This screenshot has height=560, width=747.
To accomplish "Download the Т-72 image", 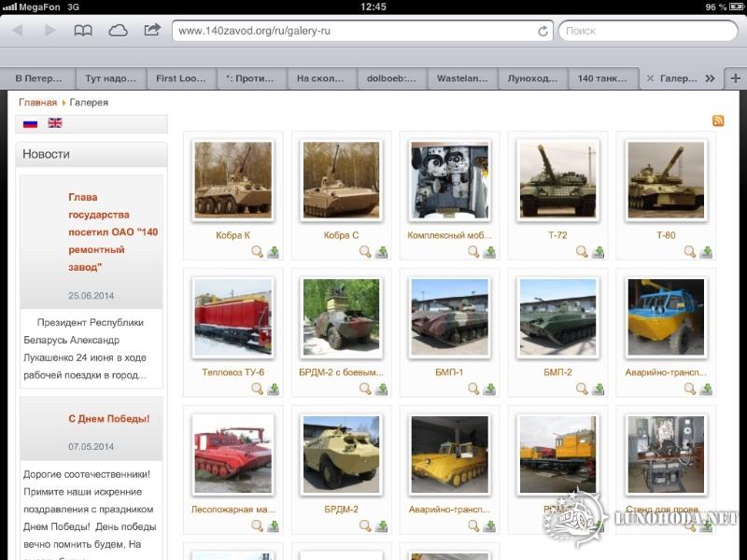I will point(598,252).
